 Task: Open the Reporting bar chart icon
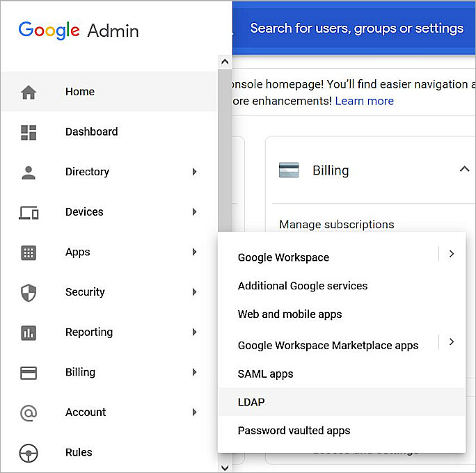(x=29, y=332)
